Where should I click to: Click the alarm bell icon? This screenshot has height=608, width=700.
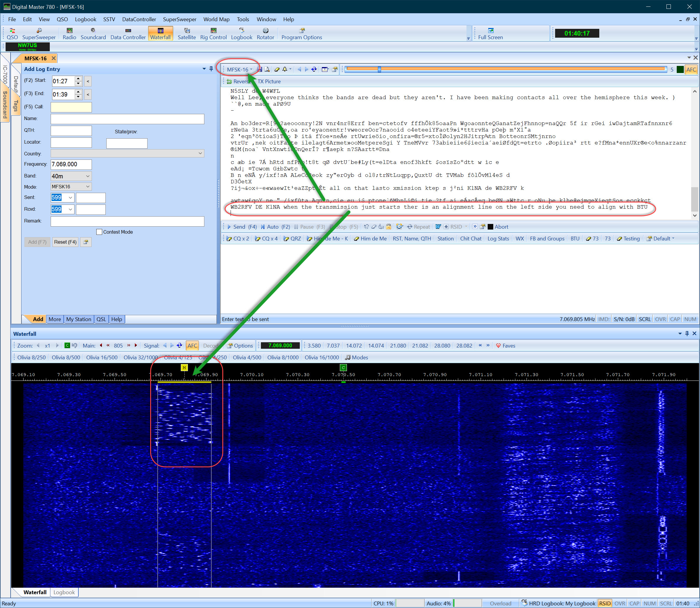[x=285, y=69]
